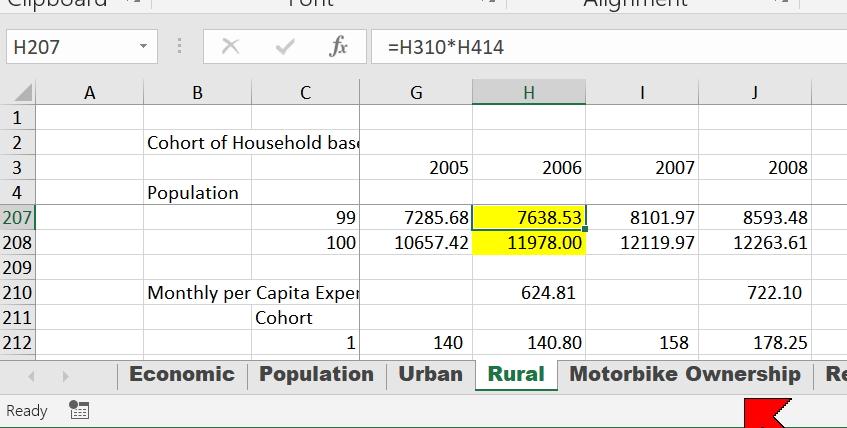The height and width of the screenshot is (428, 847).
Task: Click the formula bar options dots
Action: pos(179,46)
